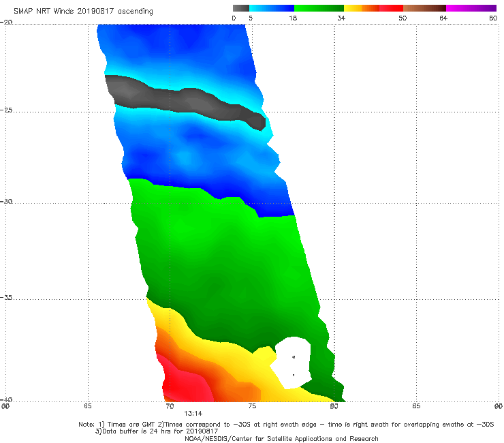Click the brown segment of the color bar
This screenshot has width=504, height=443.
pyautogui.click(x=424, y=8)
